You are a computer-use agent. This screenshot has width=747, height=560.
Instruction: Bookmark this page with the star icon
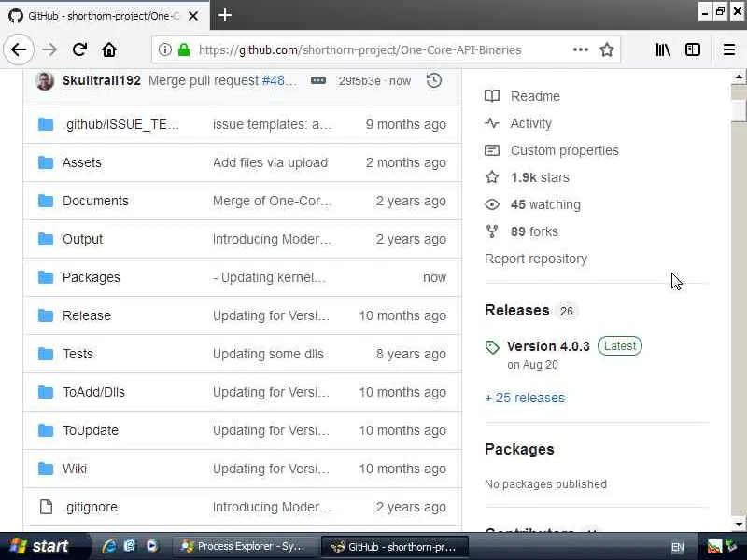coord(606,49)
